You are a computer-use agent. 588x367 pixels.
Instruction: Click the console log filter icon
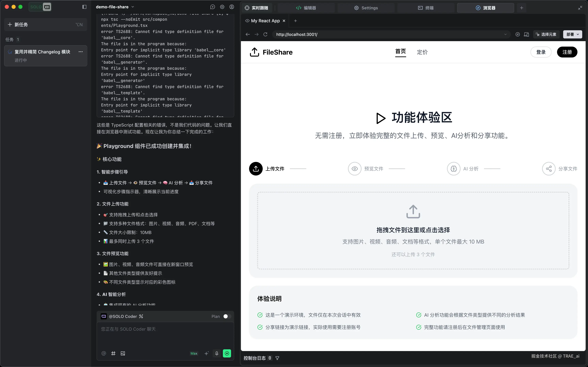pyautogui.click(x=277, y=358)
